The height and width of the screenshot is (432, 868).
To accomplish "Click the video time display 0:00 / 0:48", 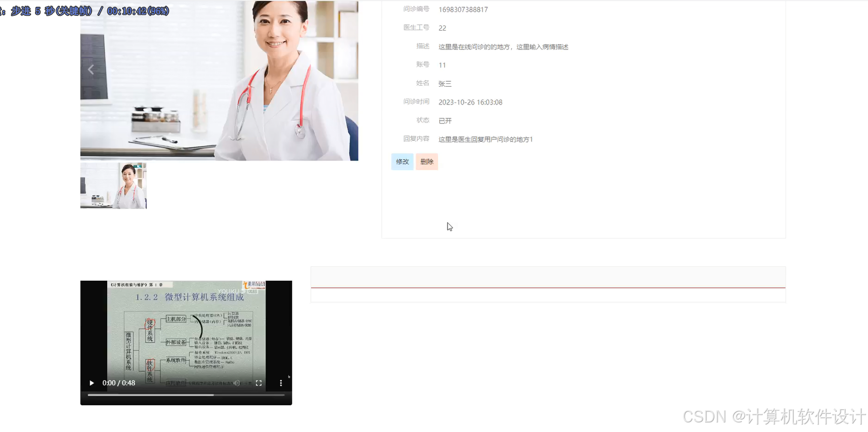I will coord(119,383).
